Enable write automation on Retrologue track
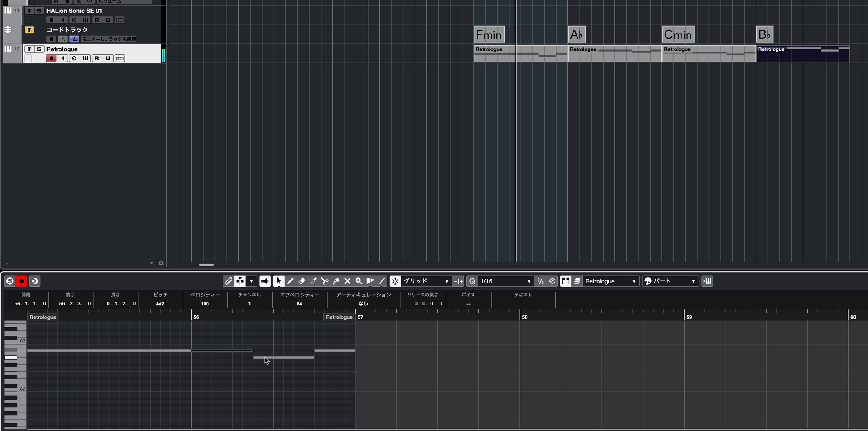Screen dimensions: 868x431 [108, 58]
